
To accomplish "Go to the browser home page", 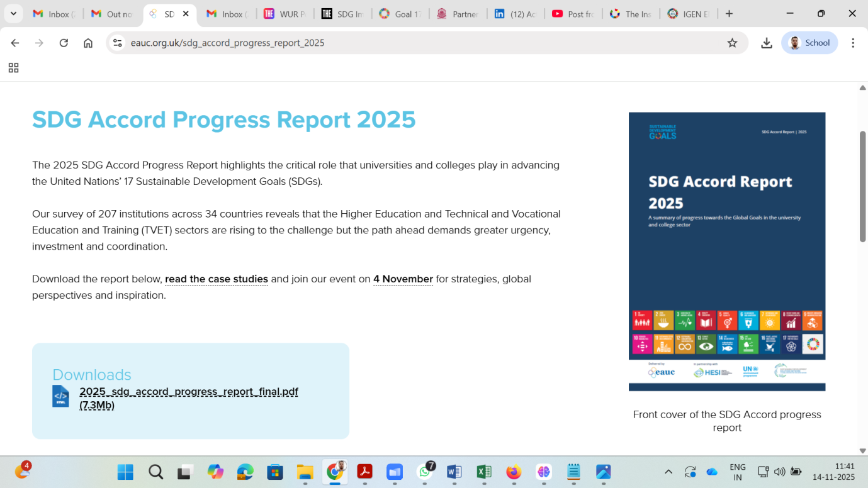I will pyautogui.click(x=88, y=43).
